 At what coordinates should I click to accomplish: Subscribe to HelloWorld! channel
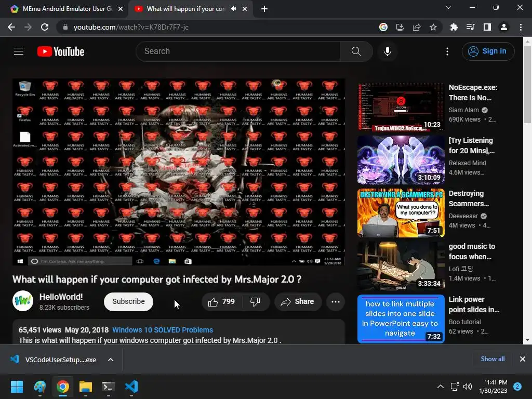129,302
